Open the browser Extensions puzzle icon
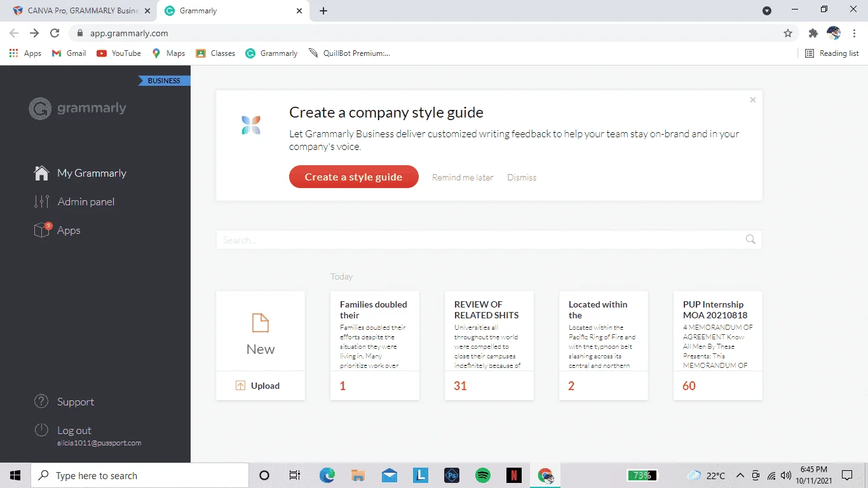Screen dimensions: 868x488 [x=813, y=33]
